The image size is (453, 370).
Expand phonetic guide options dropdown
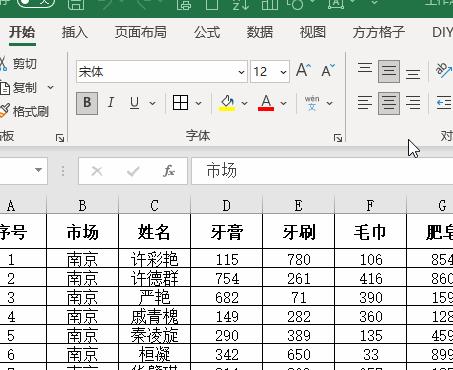(x=330, y=103)
